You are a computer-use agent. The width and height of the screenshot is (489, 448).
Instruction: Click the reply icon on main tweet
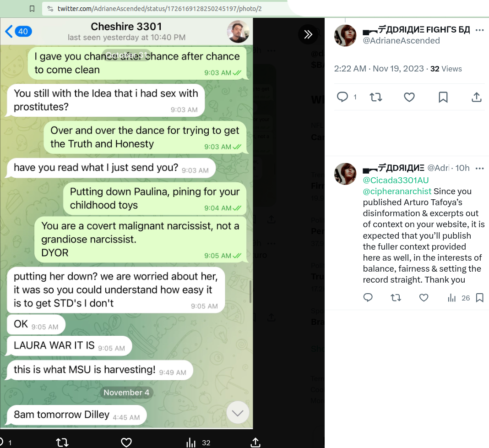click(x=342, y=97)
